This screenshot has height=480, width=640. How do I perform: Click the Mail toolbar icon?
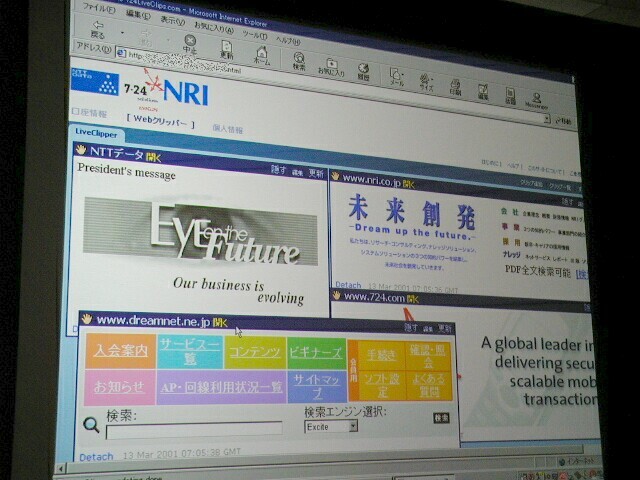click(397, 79)
